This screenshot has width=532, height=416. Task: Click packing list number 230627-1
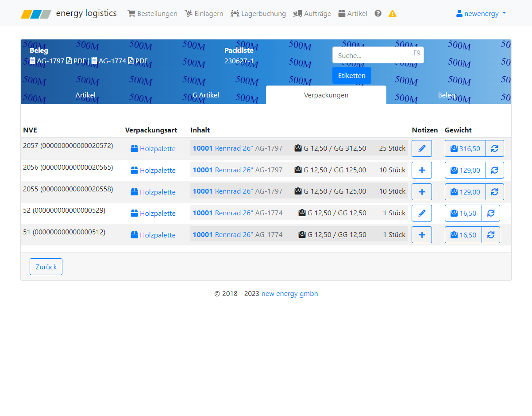pos(239,61)
